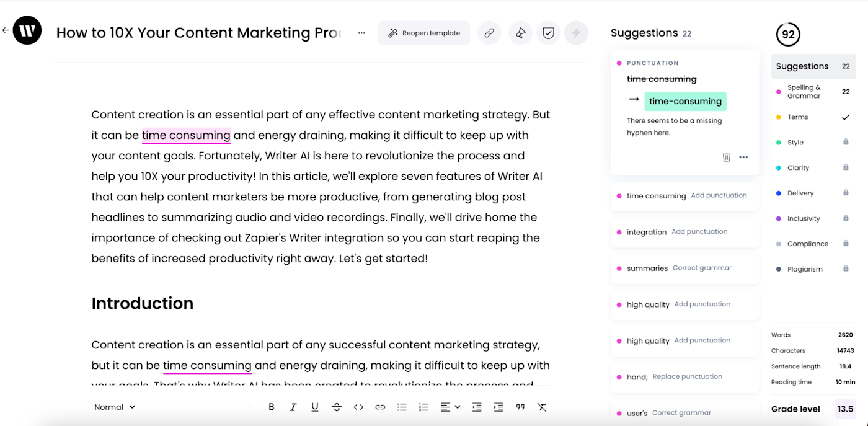Expand the 'time consuming Add punctuation' suggestion
The width and height of the screenshot is (868, 426).
coord(684,196)
